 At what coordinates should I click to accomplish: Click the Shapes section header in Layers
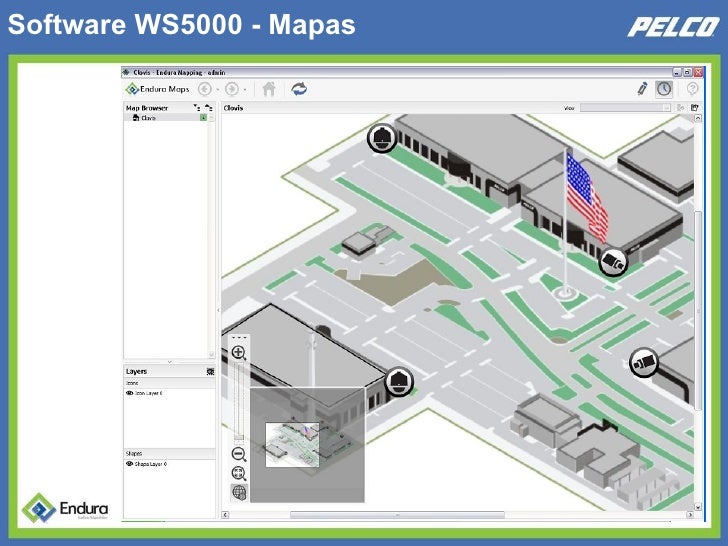point(169,454)
